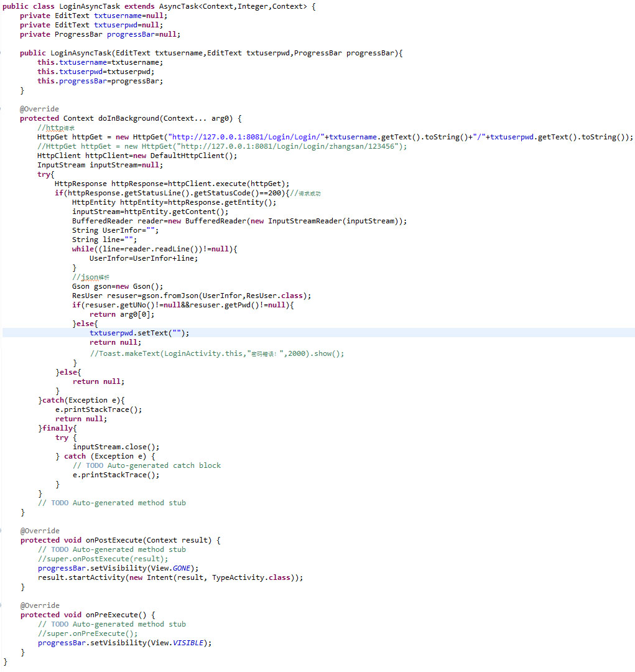Click the doInBackground method name
635x672 pixels.
[136, 118]
